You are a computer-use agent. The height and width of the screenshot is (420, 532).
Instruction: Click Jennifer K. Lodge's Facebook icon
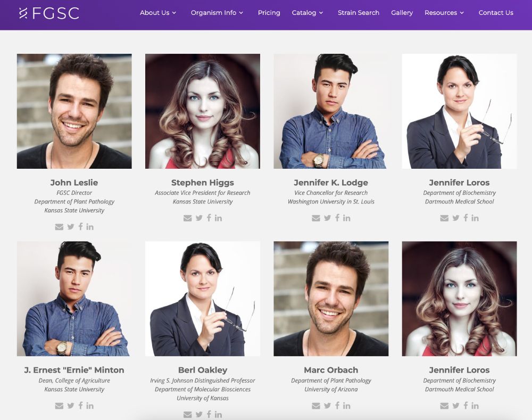[x=337, y=218]
